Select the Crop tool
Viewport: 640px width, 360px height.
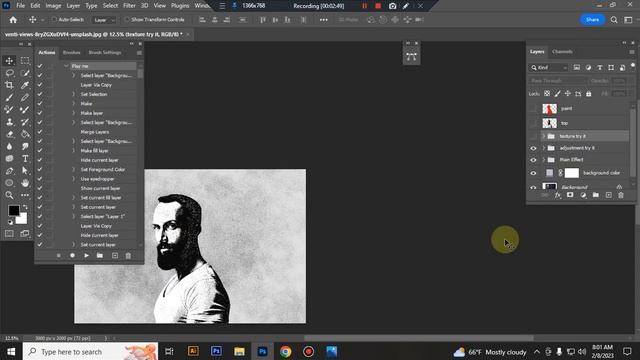pos(9,85)
